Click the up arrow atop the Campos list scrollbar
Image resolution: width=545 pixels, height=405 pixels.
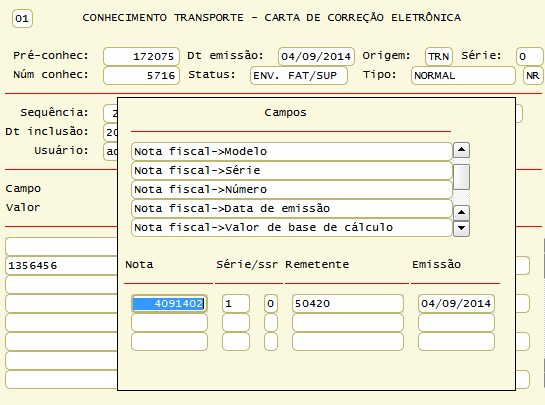(x=461, y=150)
